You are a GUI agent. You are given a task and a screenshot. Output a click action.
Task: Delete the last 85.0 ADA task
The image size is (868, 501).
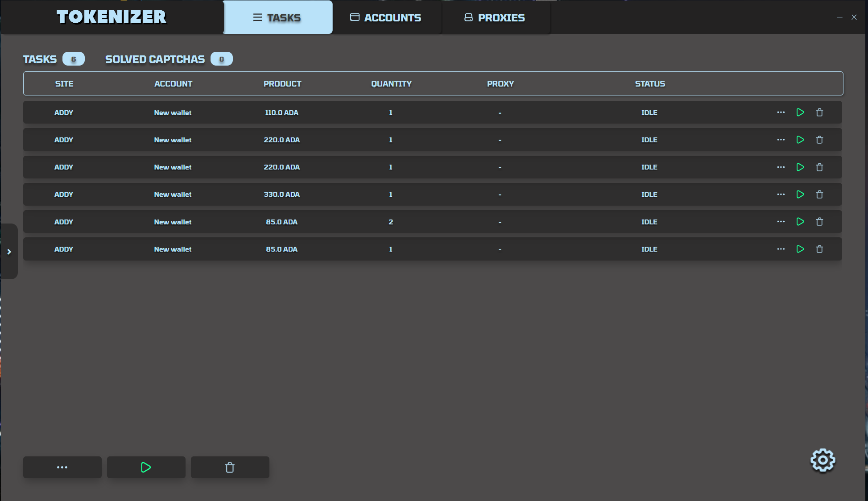tap(819, 249)
